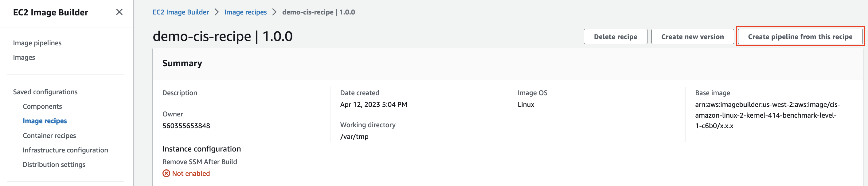Image resolution: width=868 pixels, height=186 pixels.
Task: Click Image recipes breadcrumb link
Action: [245, 12]
